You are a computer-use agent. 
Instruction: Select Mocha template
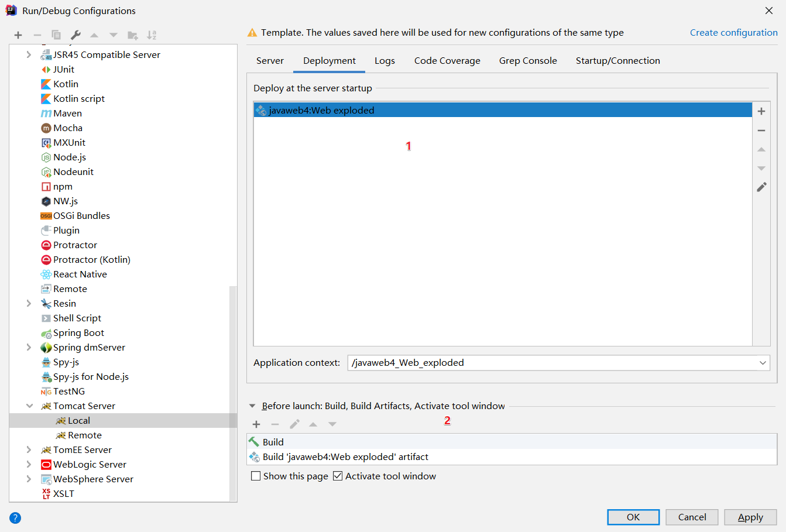click(68, 128)
